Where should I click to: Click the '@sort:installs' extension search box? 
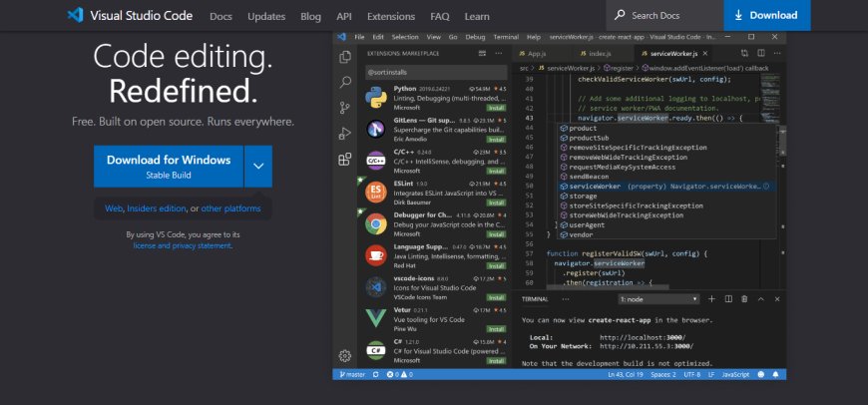pyautogui.click(x=436, y=73)
